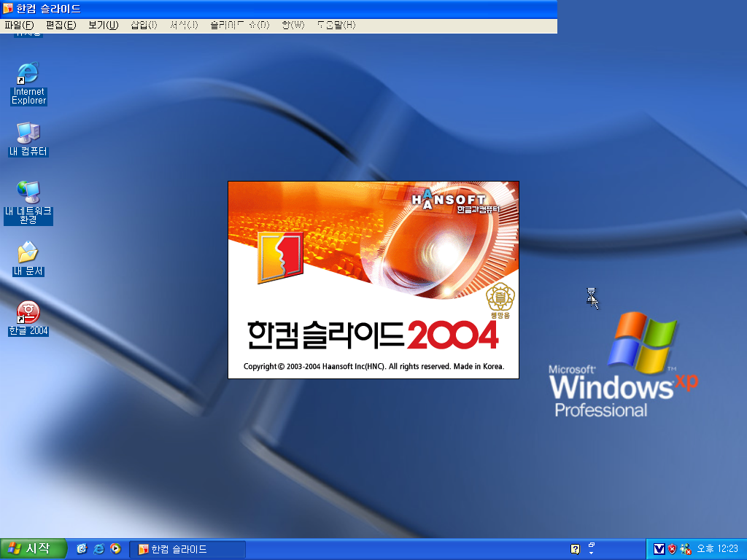Image resolution: width=747 pixels, height=560 pixels.
Task: Click the red face logo on splash
Action: click(280, 257)
